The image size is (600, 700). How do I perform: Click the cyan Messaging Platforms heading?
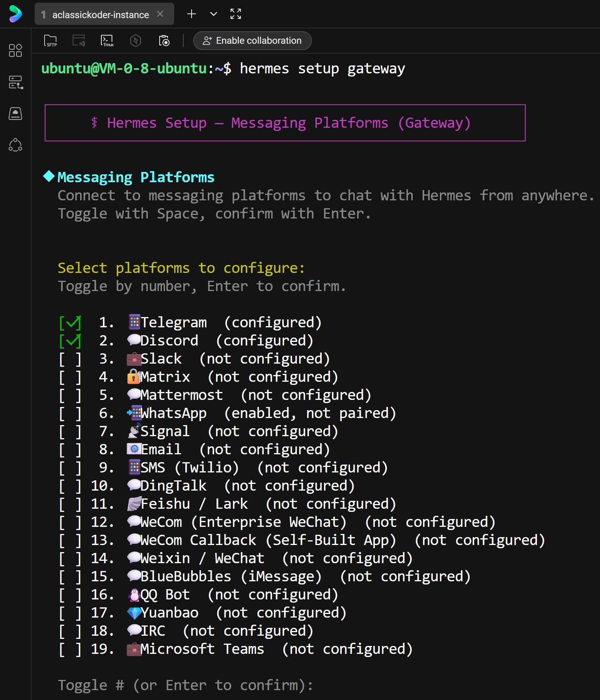click(x=136, y=177)
